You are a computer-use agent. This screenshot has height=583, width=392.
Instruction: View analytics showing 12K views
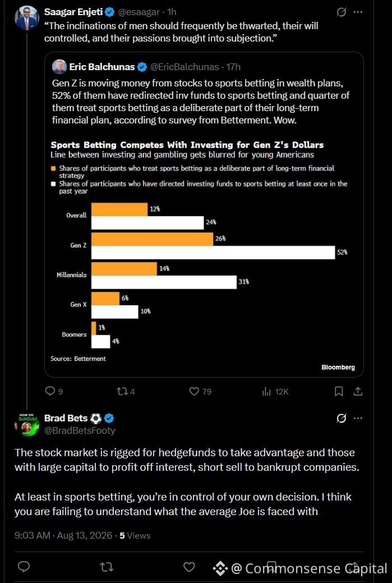click(275, 392)
